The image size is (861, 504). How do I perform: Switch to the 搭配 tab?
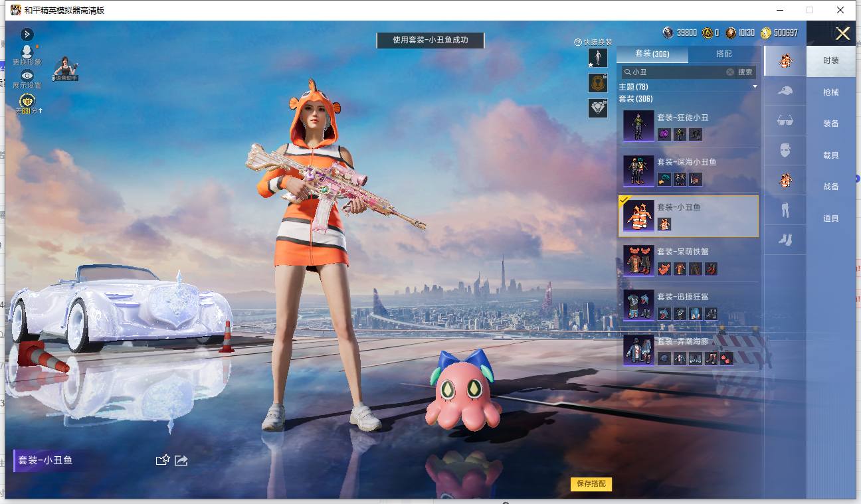724,54
